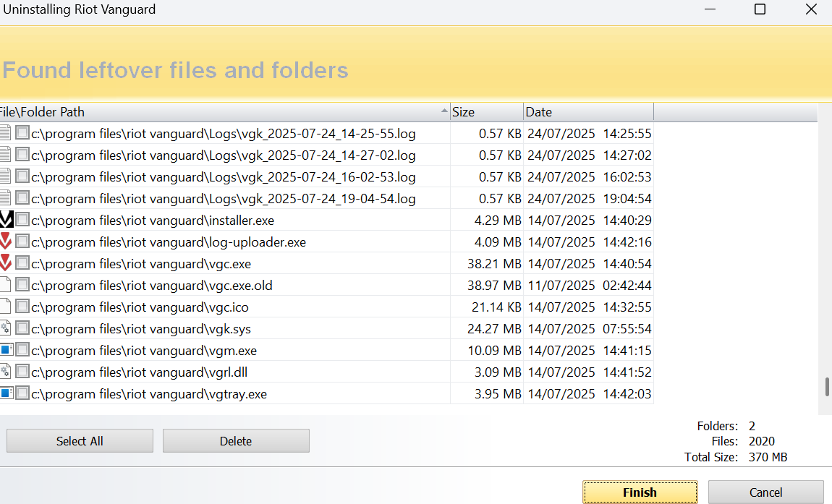Click the Delete button
The image size is (832, 504).
click(236, 441)
